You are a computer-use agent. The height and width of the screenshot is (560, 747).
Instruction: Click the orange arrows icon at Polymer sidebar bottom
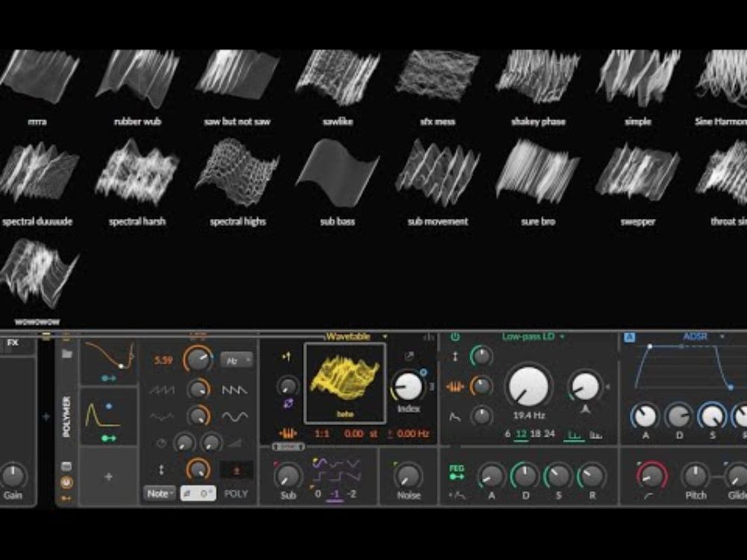pos(66,499)
